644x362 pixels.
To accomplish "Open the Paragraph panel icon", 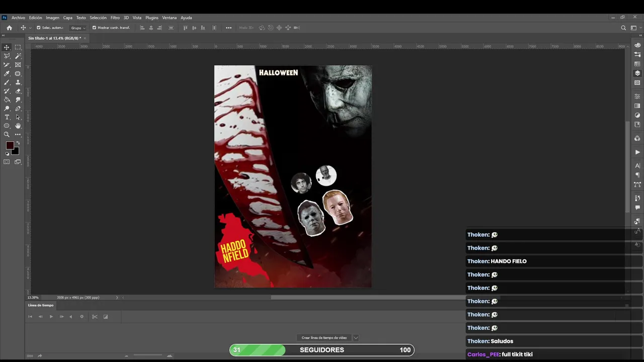I will (x=637, y=175).
